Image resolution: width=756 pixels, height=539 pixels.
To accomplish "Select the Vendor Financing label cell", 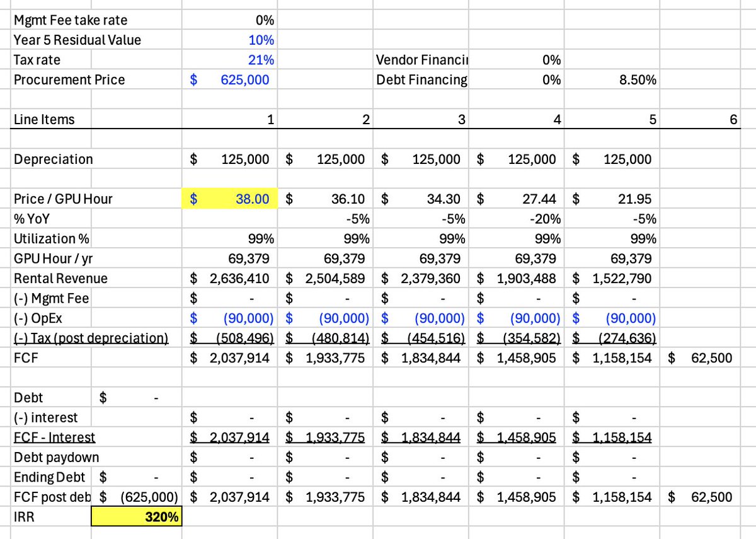I will coord(421,60).
